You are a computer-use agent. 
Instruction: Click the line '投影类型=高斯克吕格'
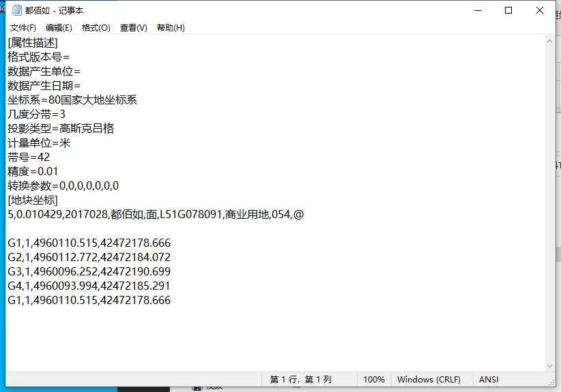(61, 129)
